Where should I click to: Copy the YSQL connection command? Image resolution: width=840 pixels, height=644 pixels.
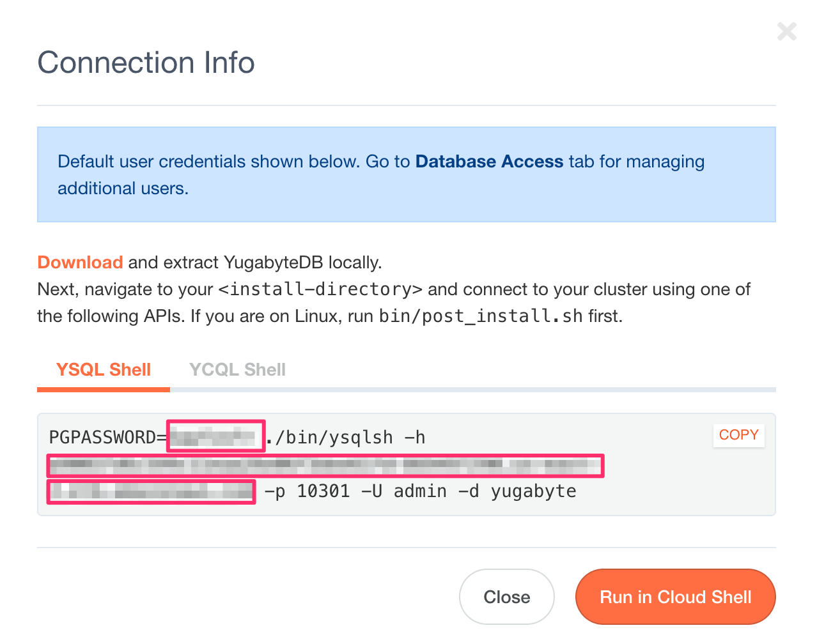tap(738, 435)
